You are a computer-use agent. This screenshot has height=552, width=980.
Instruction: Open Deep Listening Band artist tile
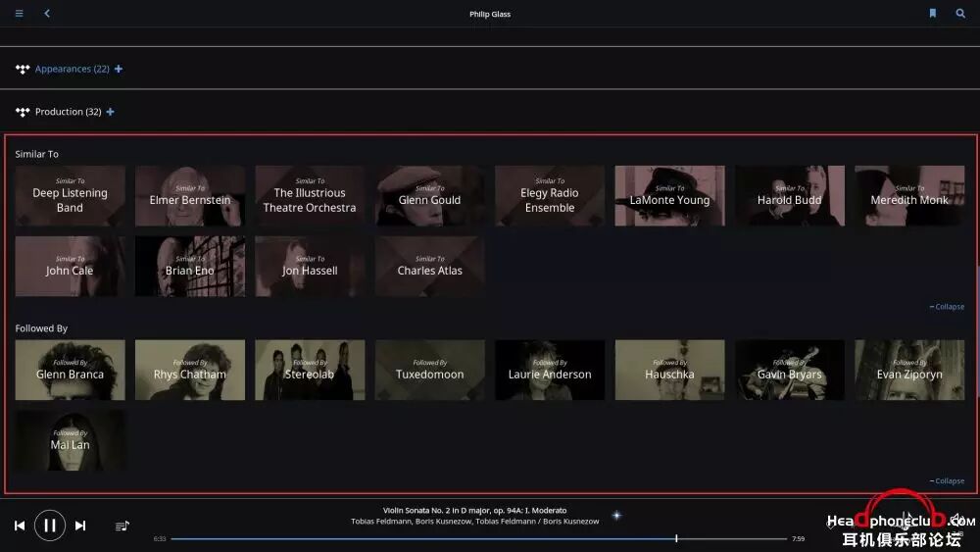tap(70, 196)
